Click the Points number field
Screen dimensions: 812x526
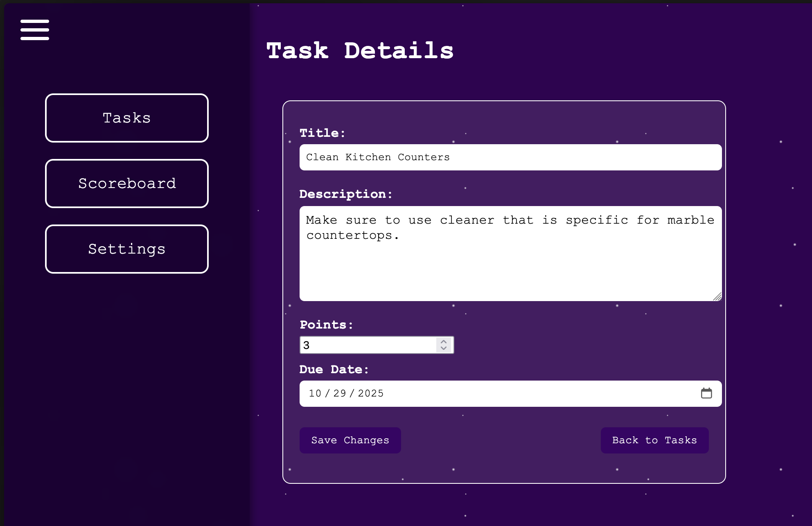[368, 345]
